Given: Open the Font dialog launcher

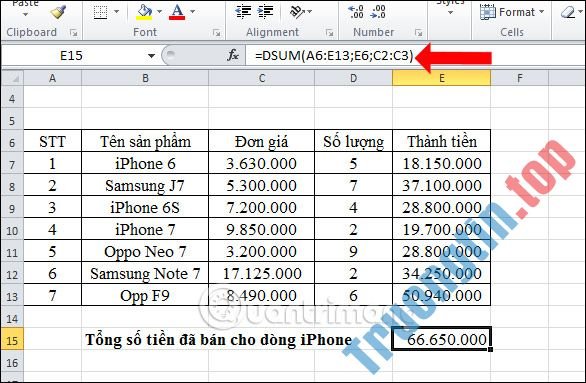Looking at the screenshot, I should tap(216, 33).
